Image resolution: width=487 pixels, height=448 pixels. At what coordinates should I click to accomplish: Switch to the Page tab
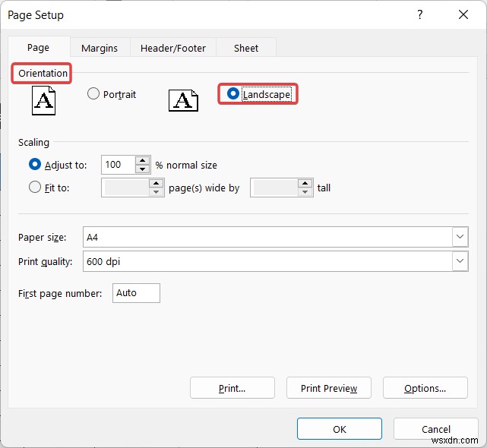[39, 48]
